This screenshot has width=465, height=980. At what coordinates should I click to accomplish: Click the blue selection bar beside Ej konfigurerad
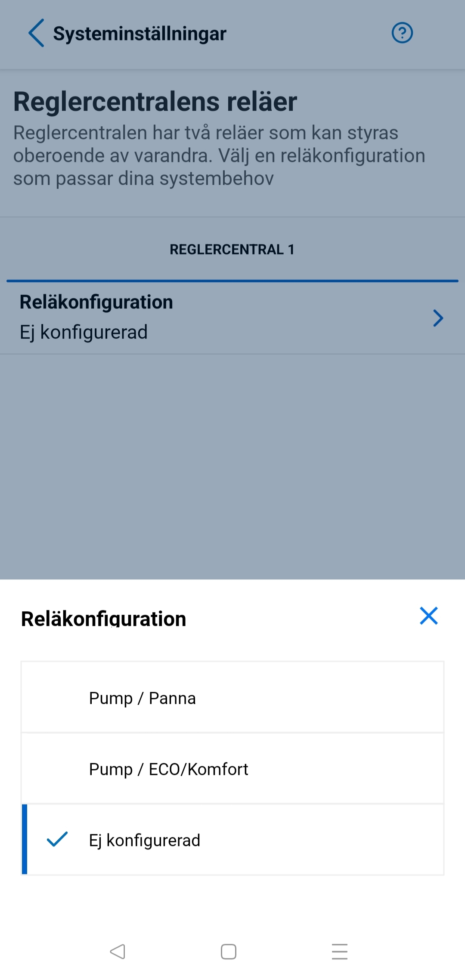point(25,839)
